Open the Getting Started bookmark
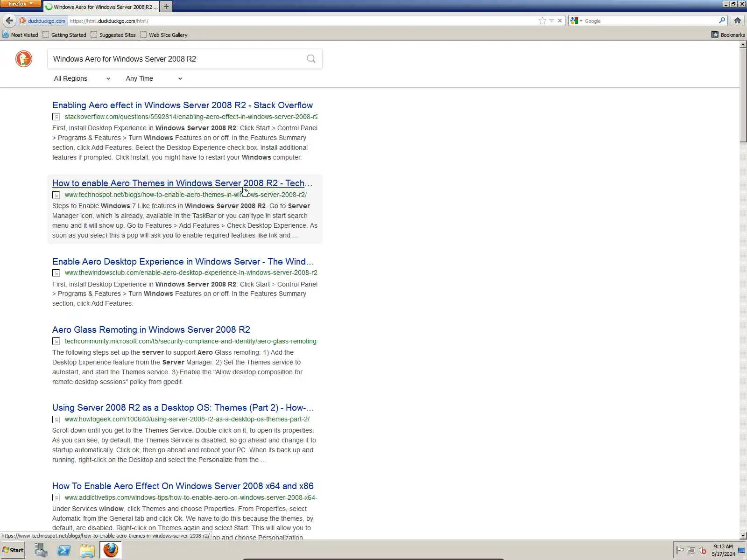The image size is (747, 560). (x=64, y=35)
